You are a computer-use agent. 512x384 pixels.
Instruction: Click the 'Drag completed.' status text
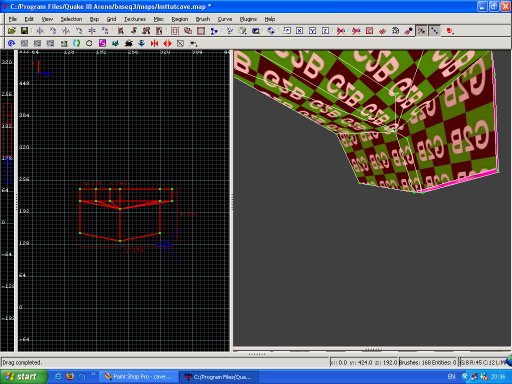pyautogui.click(x=21, y=362)
